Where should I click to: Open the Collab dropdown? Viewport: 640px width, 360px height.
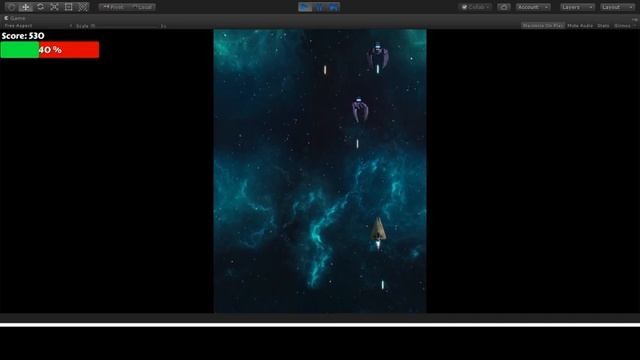476,7
